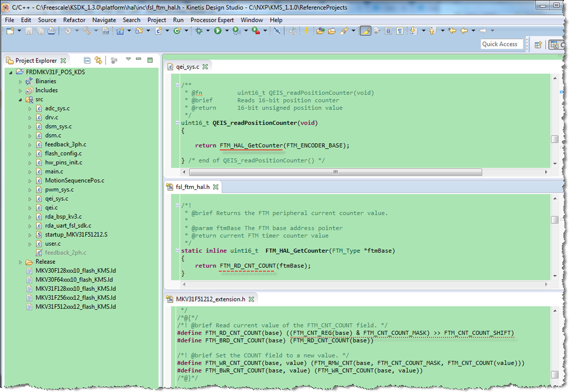Click the green Run play icon

(x=218, y=31)
